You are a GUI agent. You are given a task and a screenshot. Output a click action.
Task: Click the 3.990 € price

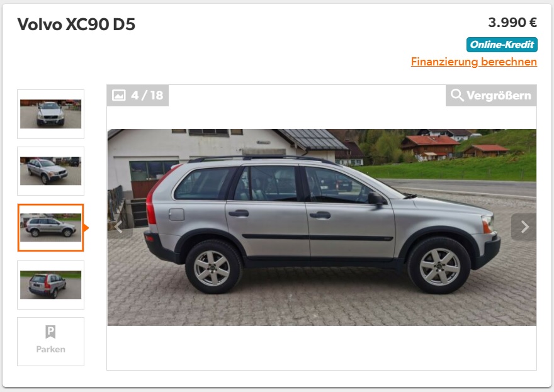pyautogui.click(x=512, y=23)
